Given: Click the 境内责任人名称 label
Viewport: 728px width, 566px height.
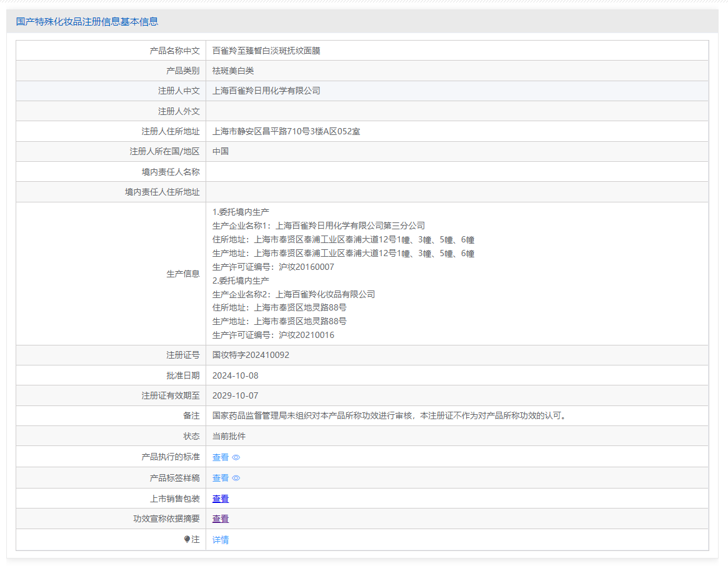Looking at the screenshot, I should 171,172.
